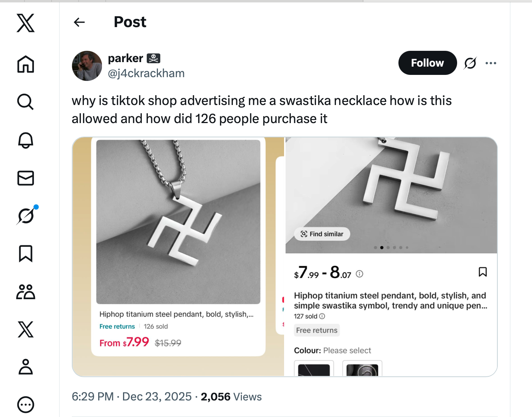The image size is (532, 417).
Task: Click the X logo at top of sidebar
Action: [26, 23]
